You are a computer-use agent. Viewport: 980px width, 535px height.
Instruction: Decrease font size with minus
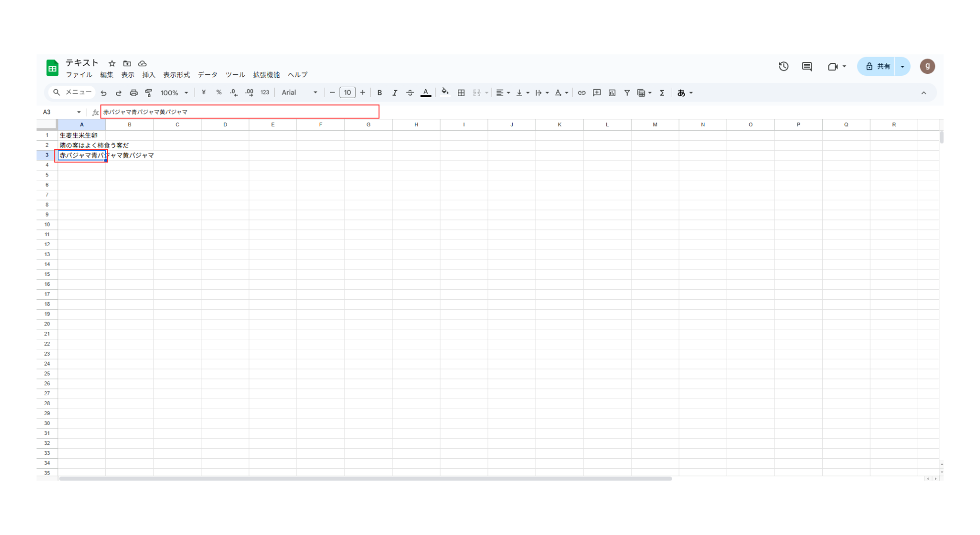pyautogui.click(x=332, y=93)
